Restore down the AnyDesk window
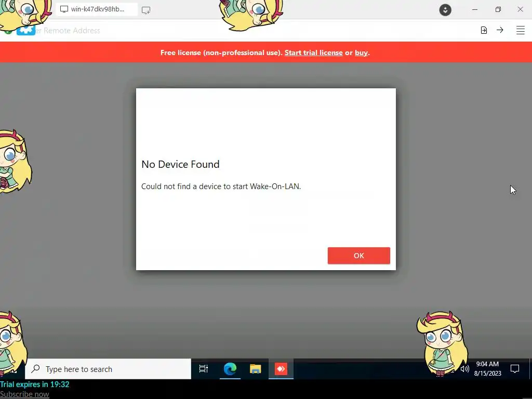532x399 pixels. [x=498, y=9]
